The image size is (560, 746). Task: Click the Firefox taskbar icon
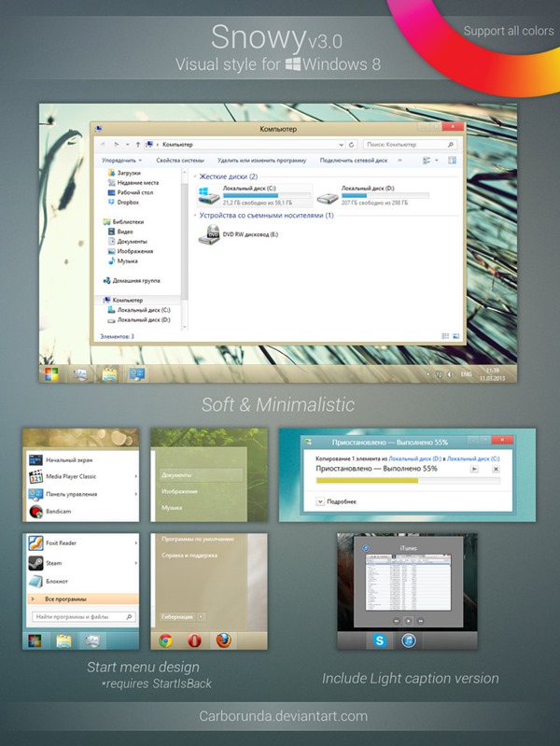(223, 640)
